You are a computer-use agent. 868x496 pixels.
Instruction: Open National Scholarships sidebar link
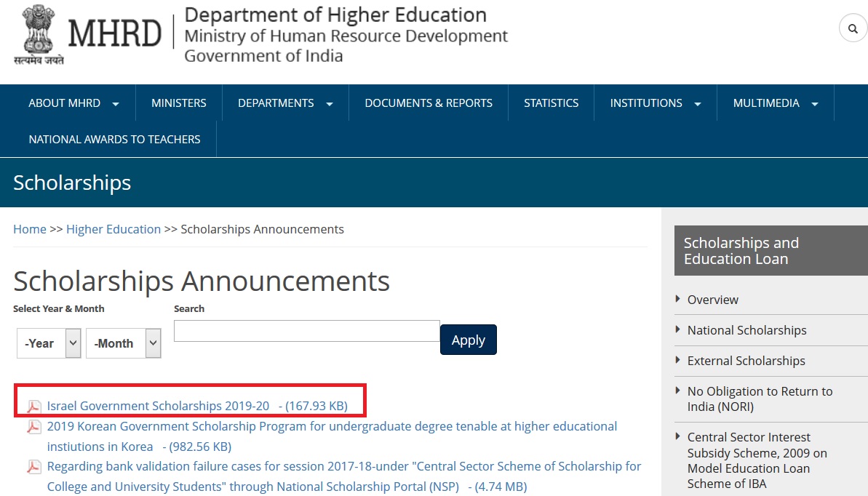[746, 330]
